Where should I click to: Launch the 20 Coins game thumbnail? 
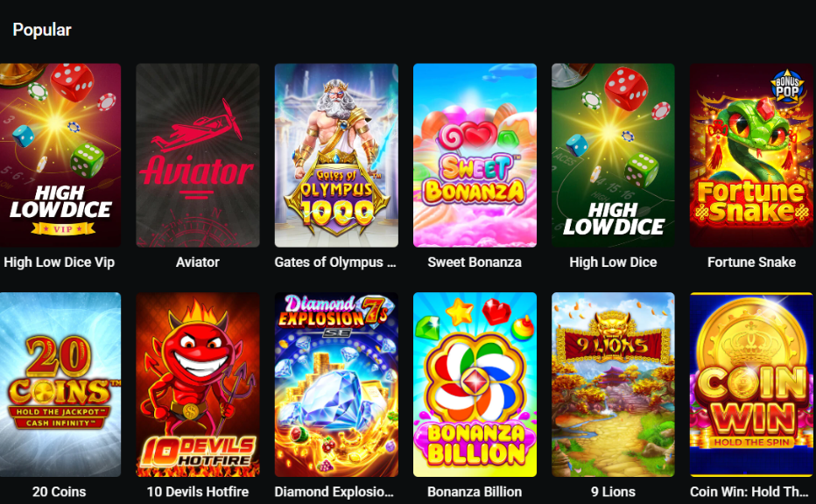click(60, 384)
